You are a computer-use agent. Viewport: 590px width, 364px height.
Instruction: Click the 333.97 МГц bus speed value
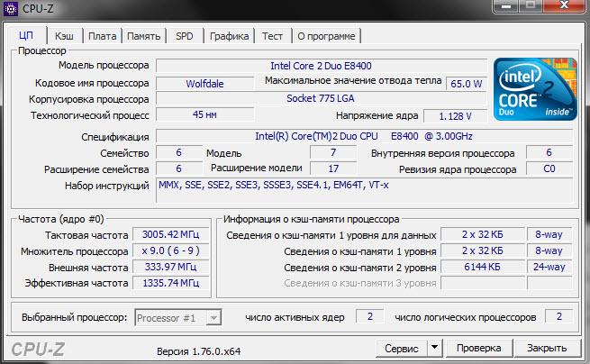(x=171, y=267)
